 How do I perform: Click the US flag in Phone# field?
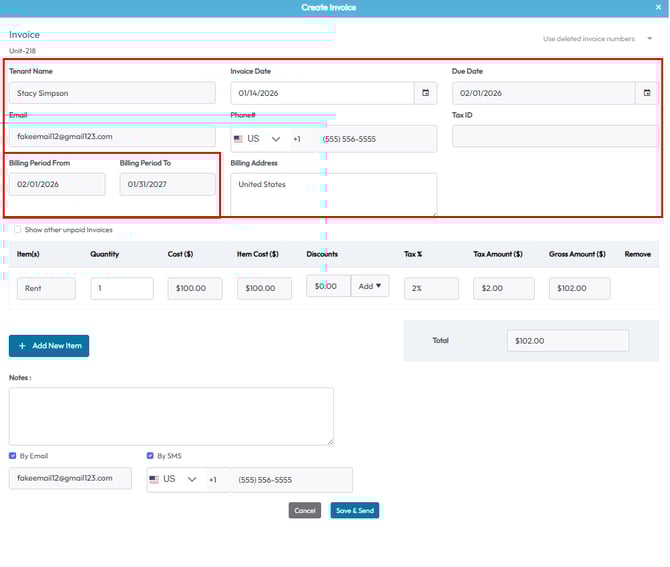point(239,139)
